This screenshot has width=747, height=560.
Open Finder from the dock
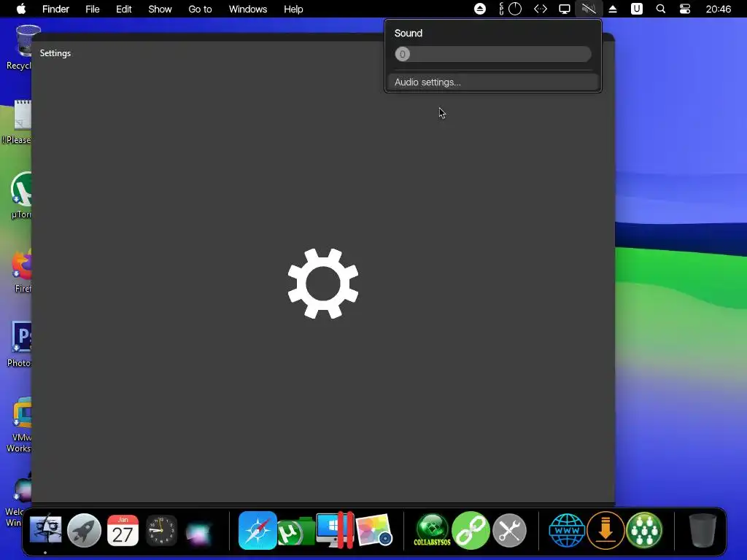45,530
